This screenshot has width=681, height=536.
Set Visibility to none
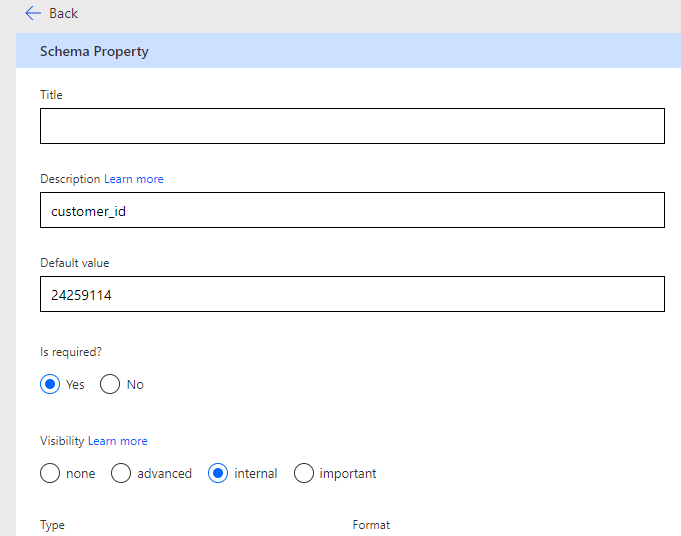tap(50, 473)
